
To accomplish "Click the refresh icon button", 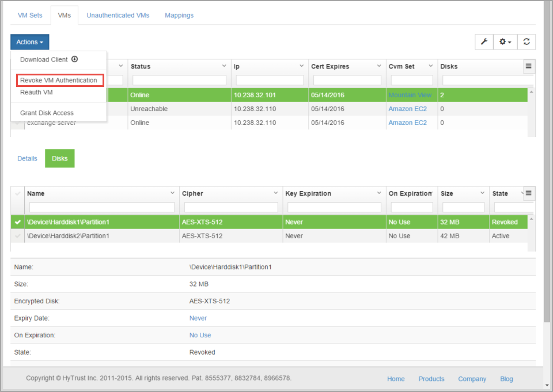I will [x=527, y=42].
